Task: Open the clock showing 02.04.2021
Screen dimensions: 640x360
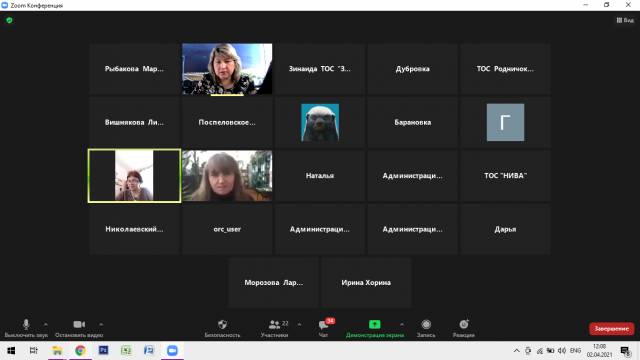Action: pyautogui.click(x=599, y=351)
